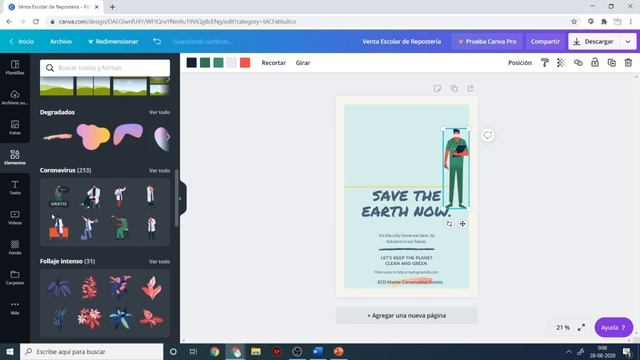Select the dark green color swatch

point(205,62)
